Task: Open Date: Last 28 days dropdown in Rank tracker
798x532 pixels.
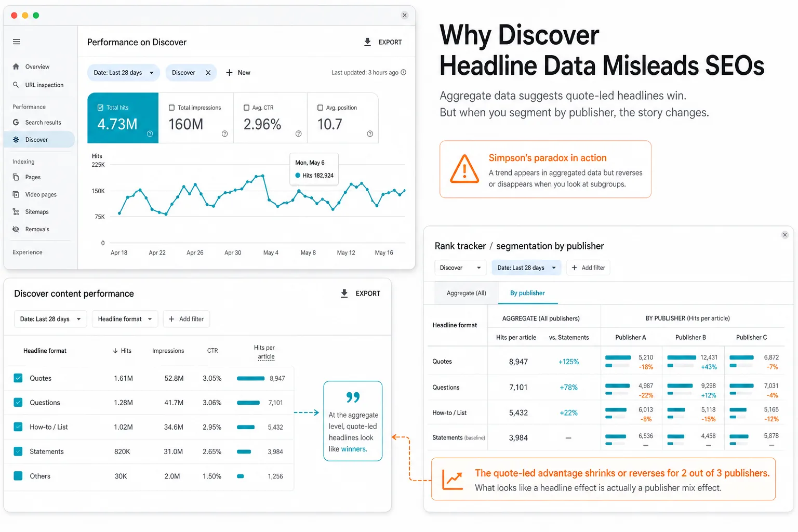Action: pyautogui.click(x=526, y=268)
